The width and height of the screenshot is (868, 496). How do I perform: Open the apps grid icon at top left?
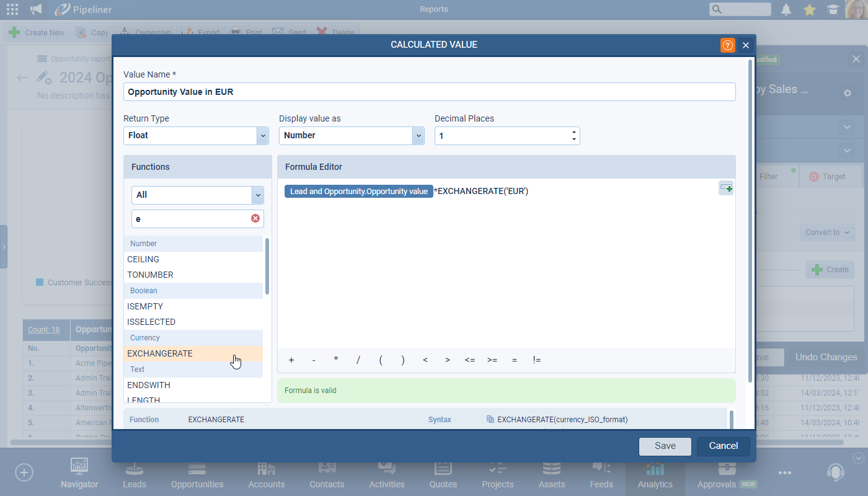(12, 9)
